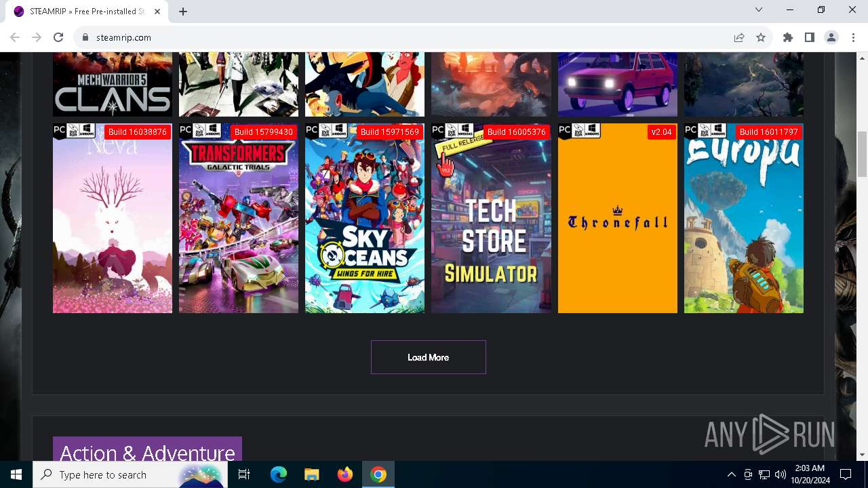
Task: Open the Chrome profile avatar
Action: coord(831,37)
